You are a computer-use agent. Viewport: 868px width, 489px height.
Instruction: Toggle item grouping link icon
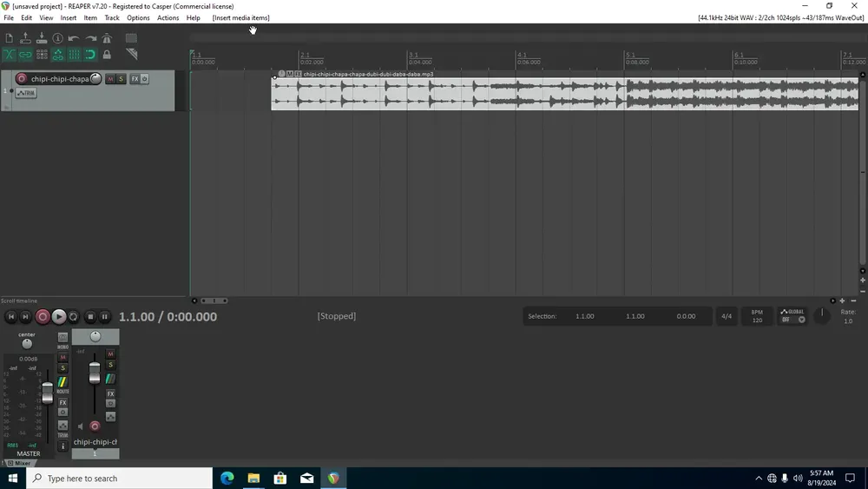point(25,54)
